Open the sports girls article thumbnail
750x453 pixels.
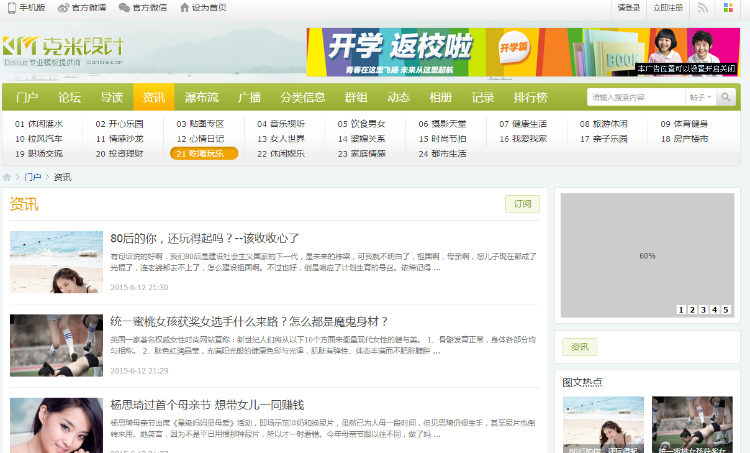point(56,345)
